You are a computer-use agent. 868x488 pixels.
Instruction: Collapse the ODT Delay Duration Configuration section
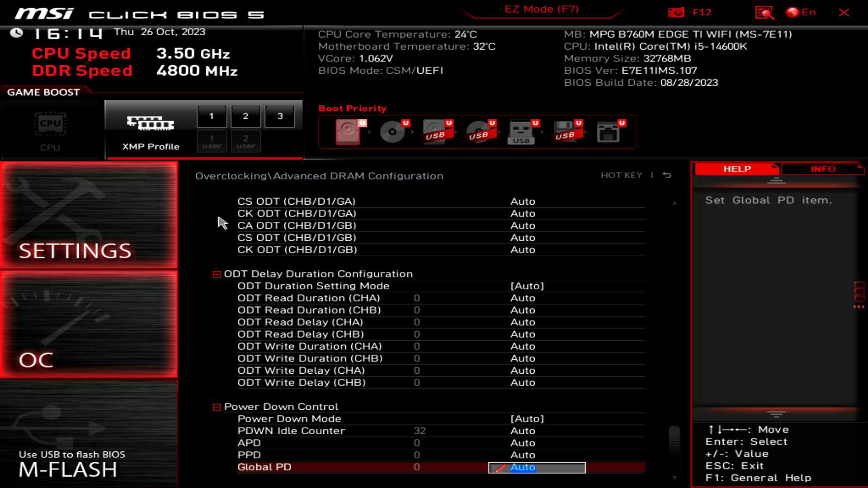[x=217, y=274]
